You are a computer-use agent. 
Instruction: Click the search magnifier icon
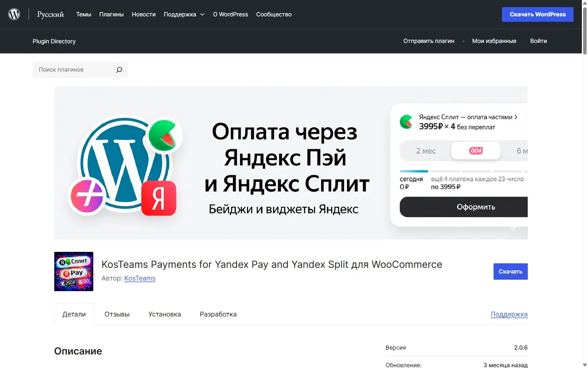(119, 70)
